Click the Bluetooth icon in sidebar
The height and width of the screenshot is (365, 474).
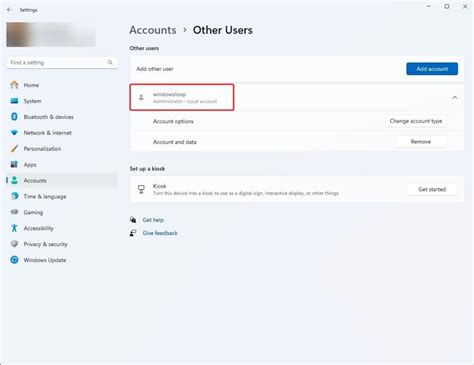[14, 117]
